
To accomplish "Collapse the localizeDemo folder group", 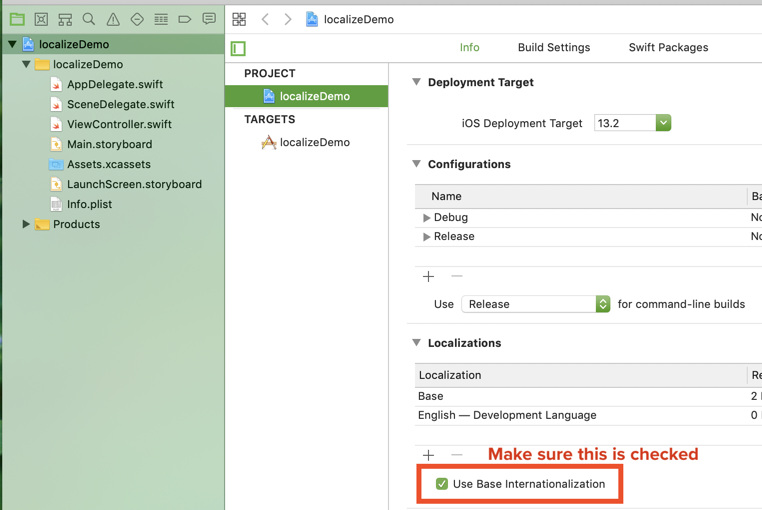I will (x=26, y=64).
